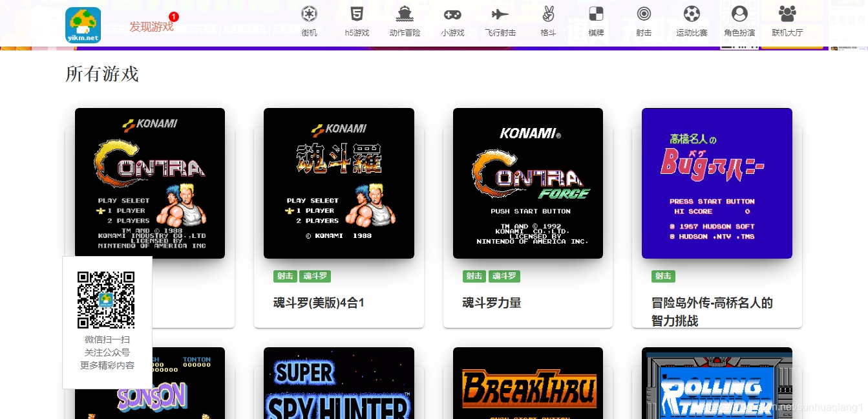Viewport: 868px width, 419px height.
Task: Open the SonSon game cover
Action: (x=150, y=383)
